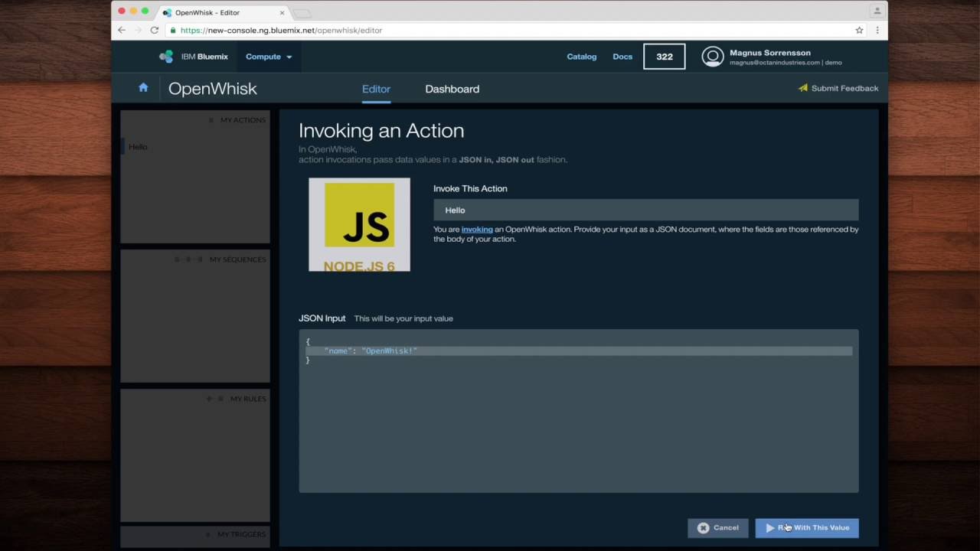The height and width of the screenshot is (551, 980).
Task: Click Submit Feedback link
Action: tap(844, 88)
